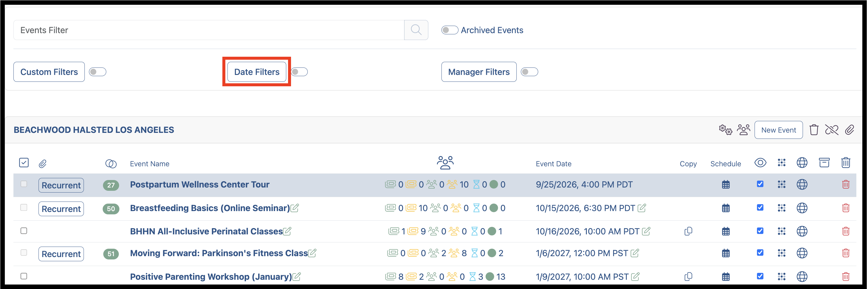Open settings gears icon in Beachwood header

[x=725, y=130]
